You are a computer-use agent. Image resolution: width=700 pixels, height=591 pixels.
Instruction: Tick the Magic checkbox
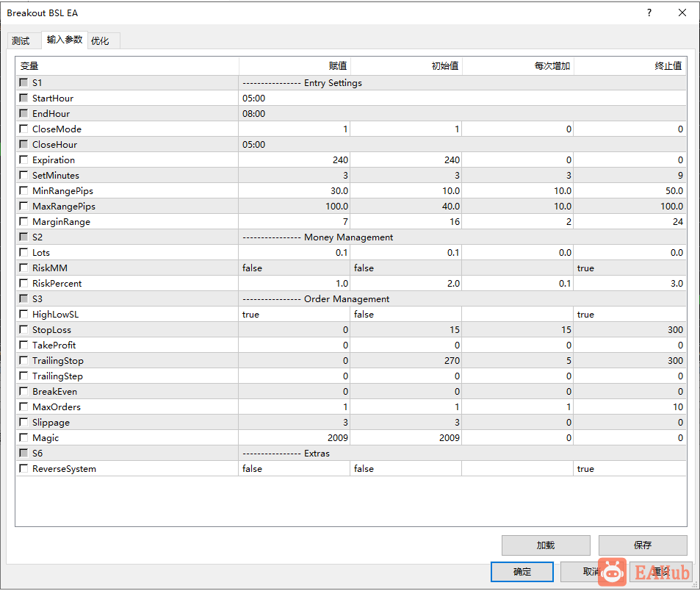[24, 437]
